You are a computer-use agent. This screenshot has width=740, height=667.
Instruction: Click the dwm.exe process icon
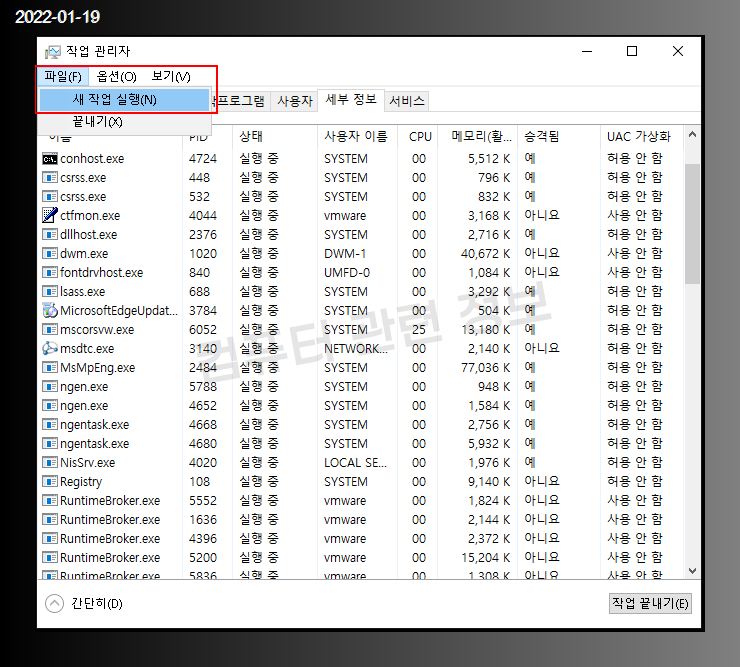coord(50,253)
